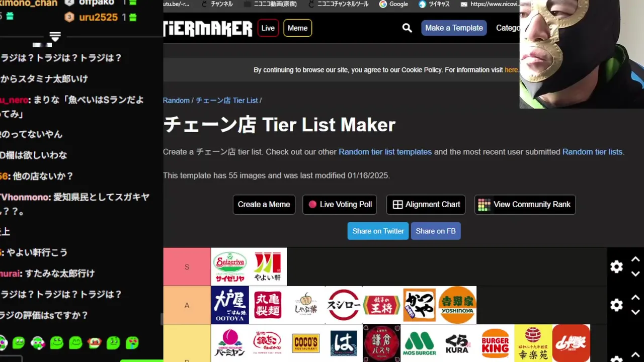Move the A tier row down
The height and width of the screenshot is (362, 644).
click(x=635, y=312)
